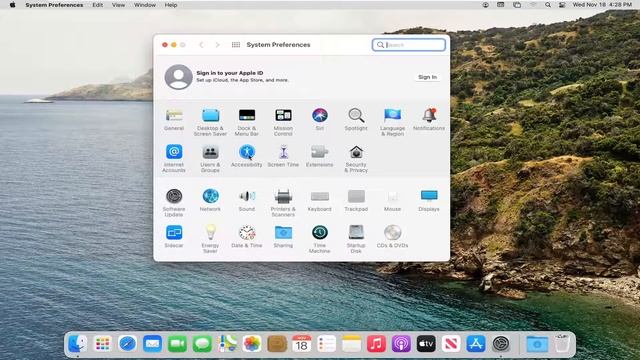
Task: Open Control Center in menu bar
Action: 562,5
